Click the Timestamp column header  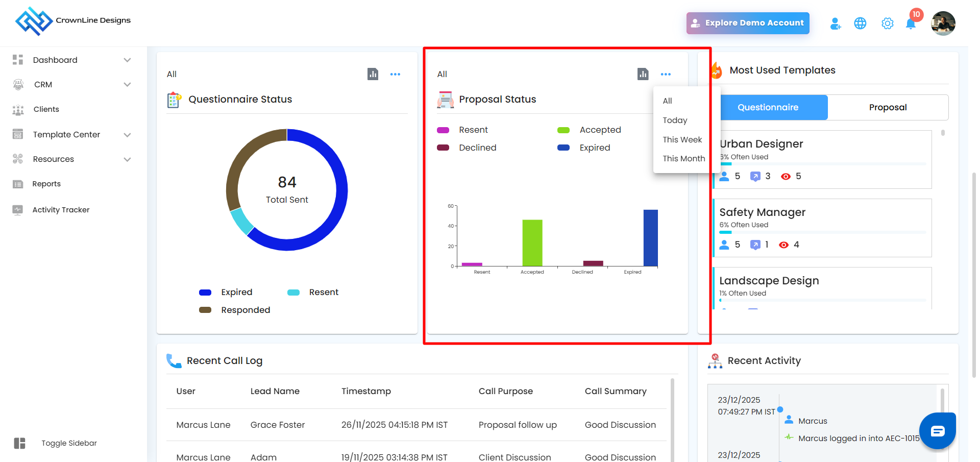pyautogui.click(x=366, y=391)
